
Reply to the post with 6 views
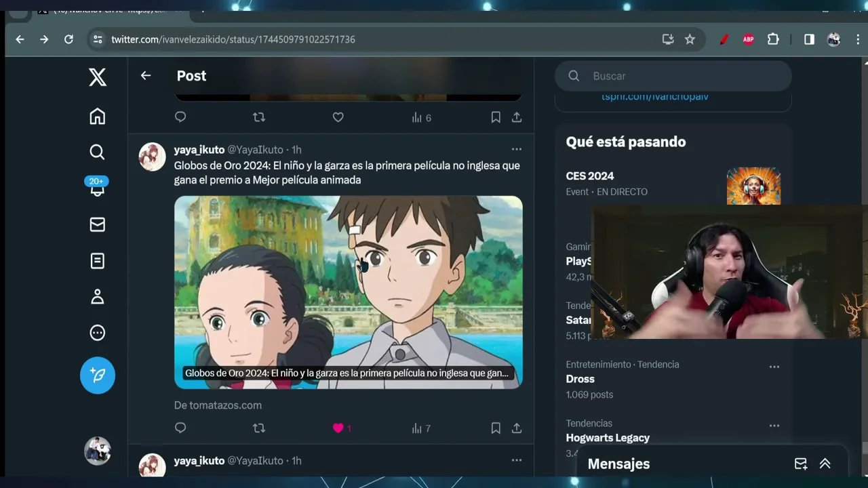pyautogui.click(x=180, y=117)
